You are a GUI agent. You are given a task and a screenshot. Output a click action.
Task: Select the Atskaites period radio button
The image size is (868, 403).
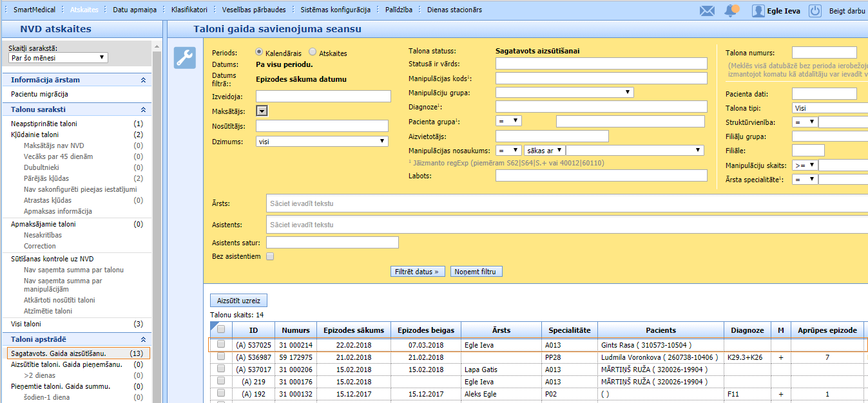pos(313,52)
